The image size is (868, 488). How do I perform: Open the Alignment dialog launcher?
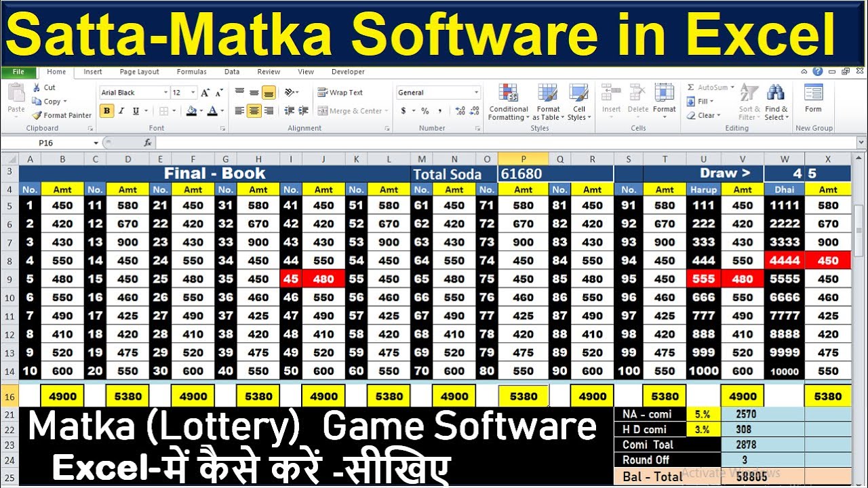[387, 128]
